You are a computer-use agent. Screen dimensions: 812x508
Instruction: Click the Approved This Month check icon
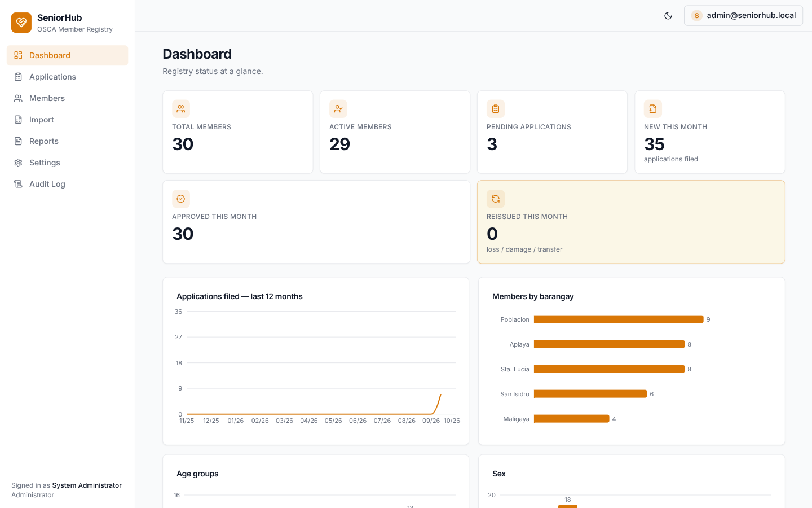pyautogui.click(x=181, y=199)
